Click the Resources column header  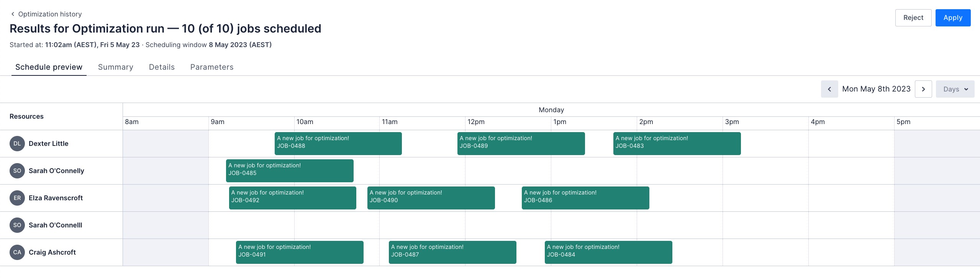pyautogui.click(x=26, y=116)
